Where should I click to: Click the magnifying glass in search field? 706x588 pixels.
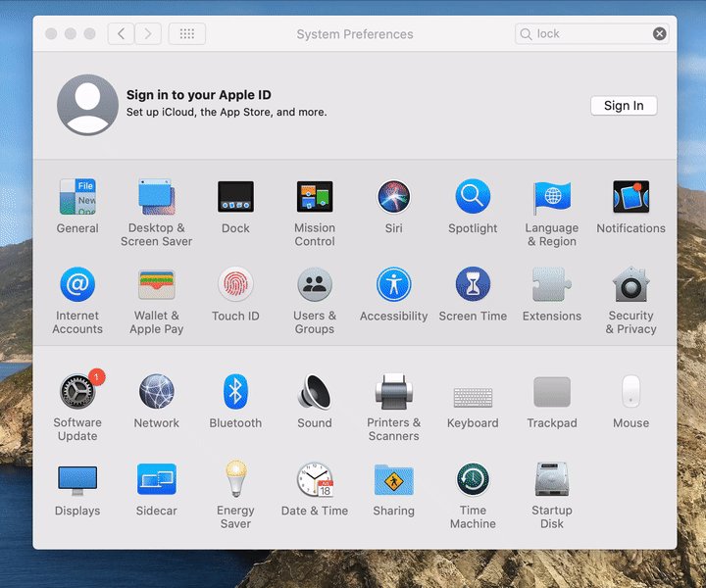pyautogui.click(x=526, y=34)
